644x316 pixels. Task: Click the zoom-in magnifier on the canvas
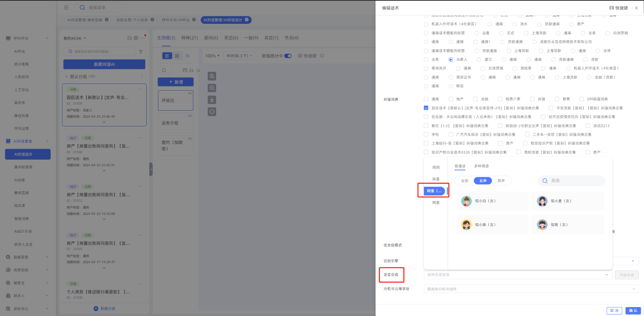pyautogui.click(x=212, y=76)
